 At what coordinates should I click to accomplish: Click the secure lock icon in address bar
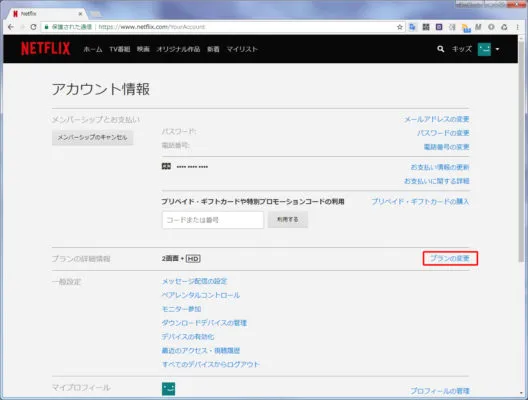[x=46, y=27]
